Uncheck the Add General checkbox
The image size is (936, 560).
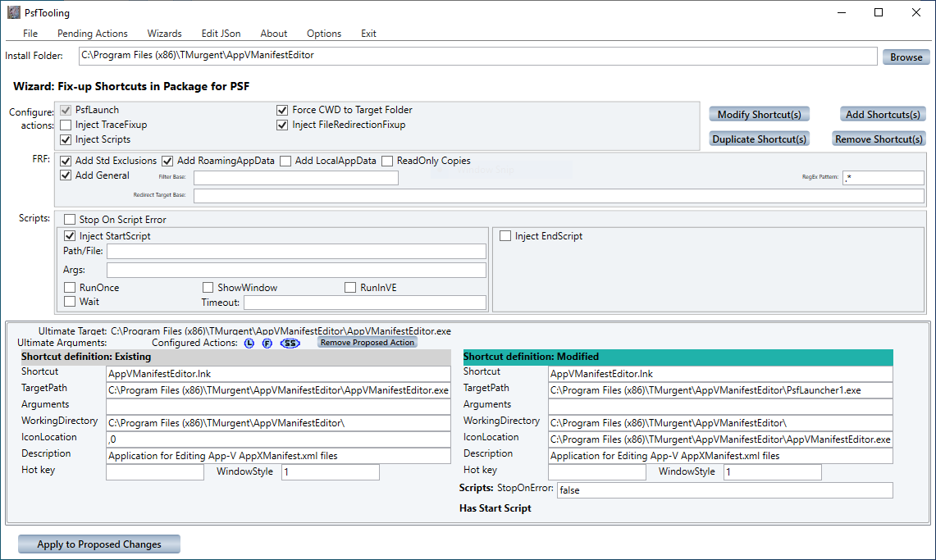pyautogui.click(x=66, y=175)
